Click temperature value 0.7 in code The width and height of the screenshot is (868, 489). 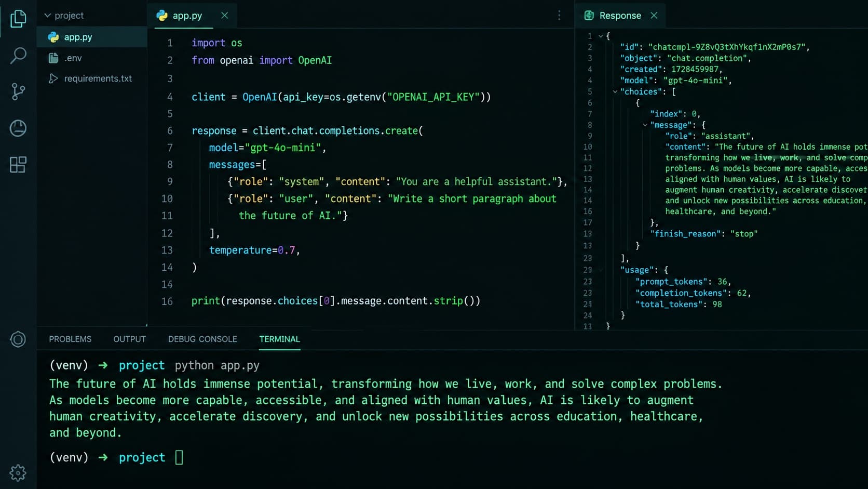[x=286, y=250]
